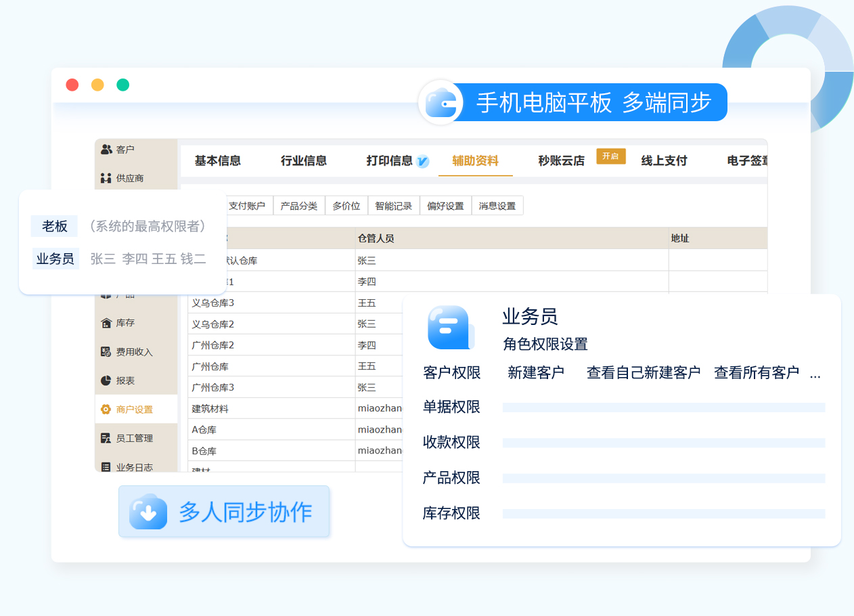Open the 偏好设置 sub-tab

[445, 206]
